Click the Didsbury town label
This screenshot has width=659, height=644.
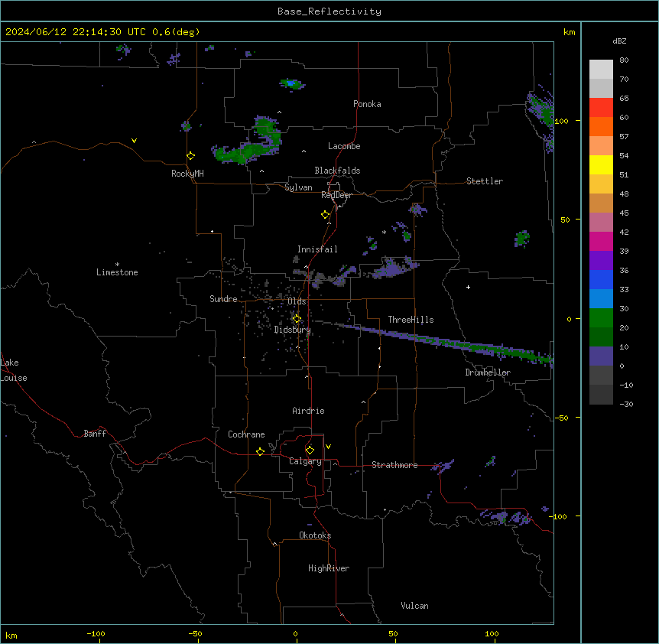[293, 330]
